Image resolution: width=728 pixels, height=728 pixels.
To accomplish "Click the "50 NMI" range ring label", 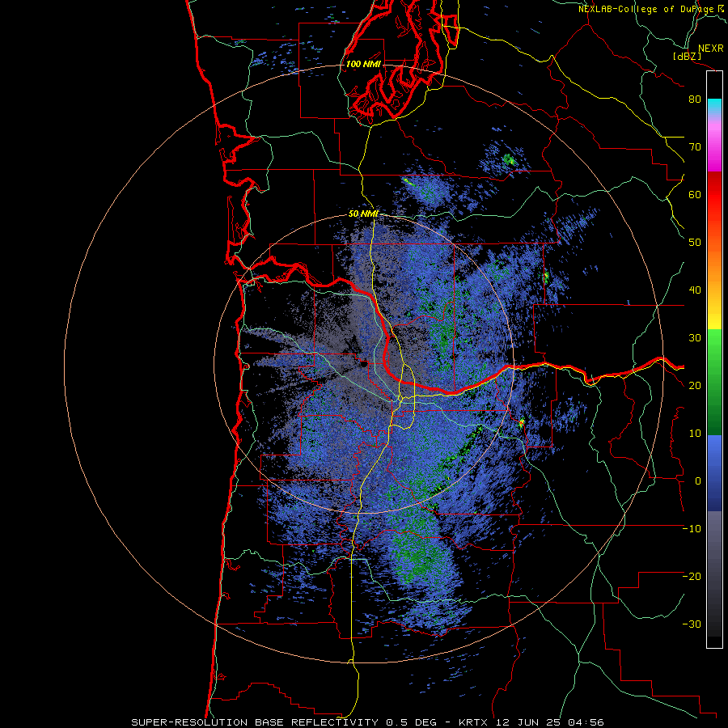I will point(363,214).
